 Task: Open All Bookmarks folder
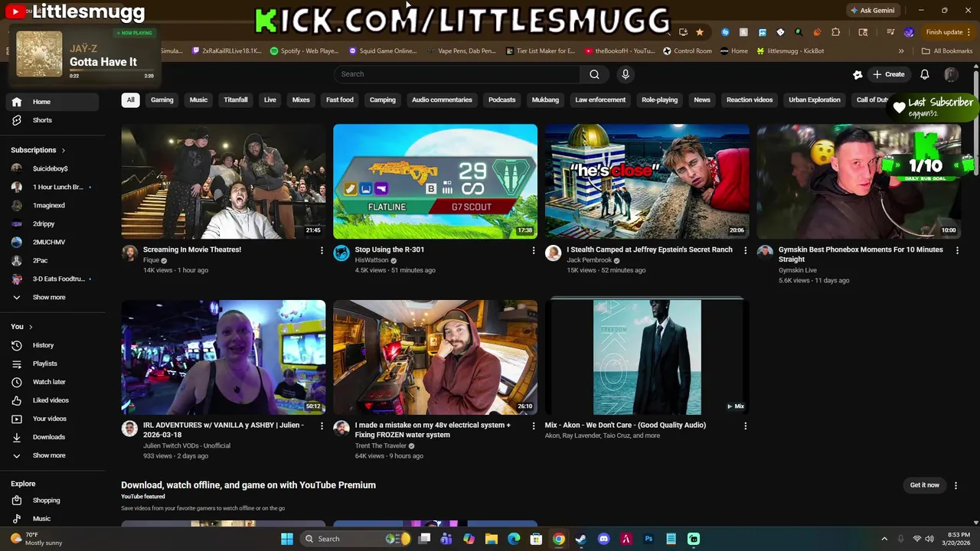tap(947, 51)
